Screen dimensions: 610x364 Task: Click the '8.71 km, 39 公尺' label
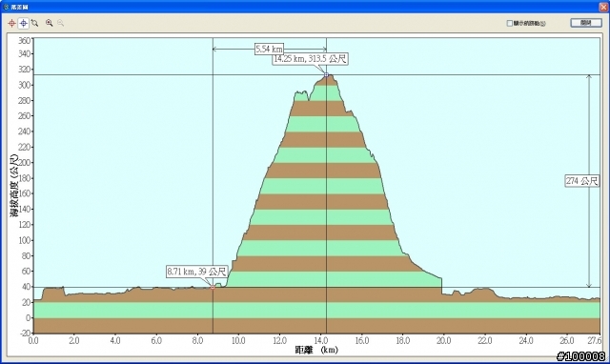(x=196, y=272)
